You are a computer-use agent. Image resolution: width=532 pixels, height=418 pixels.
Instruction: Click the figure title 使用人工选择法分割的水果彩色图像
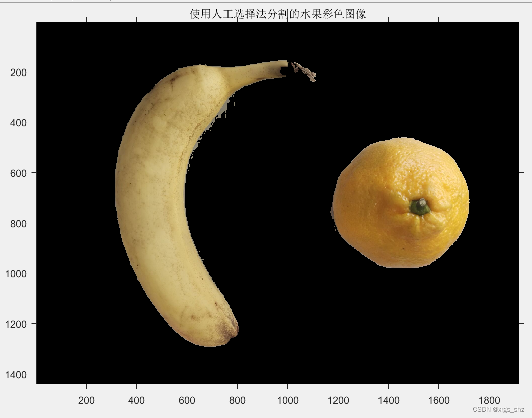click(x=277, y=14)
